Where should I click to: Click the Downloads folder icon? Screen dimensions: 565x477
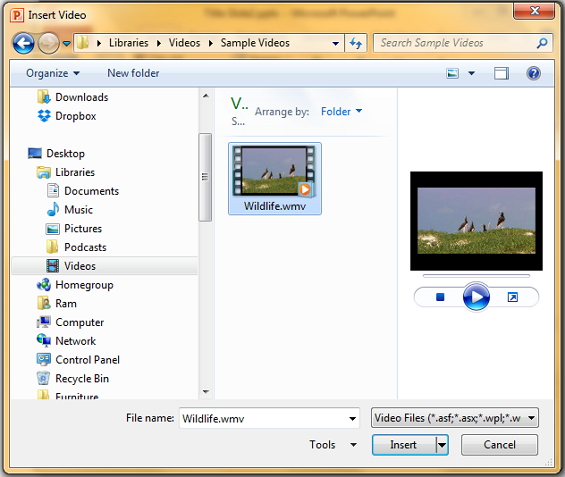(x=44, y=97)
